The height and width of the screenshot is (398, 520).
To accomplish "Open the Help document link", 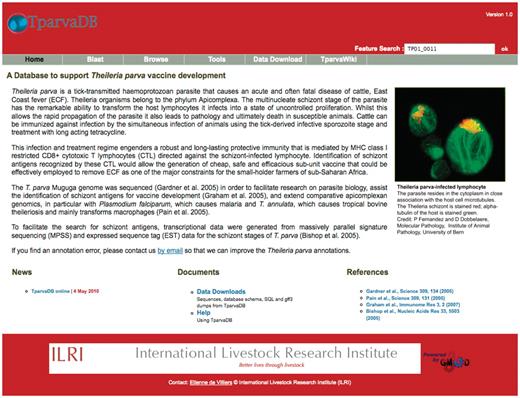I will pyautogui.click(x=203, y=313).
